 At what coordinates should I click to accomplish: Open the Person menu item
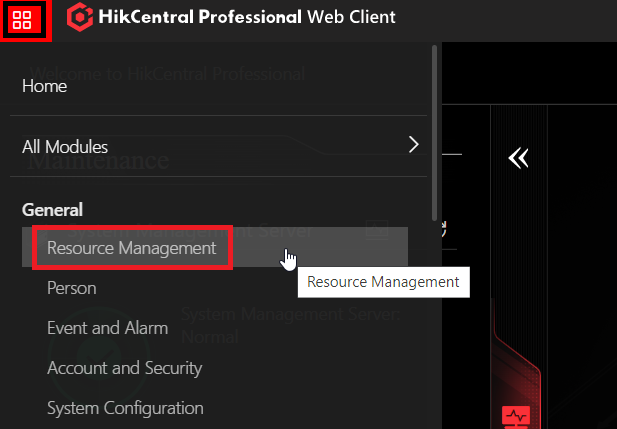pos(72,288)
